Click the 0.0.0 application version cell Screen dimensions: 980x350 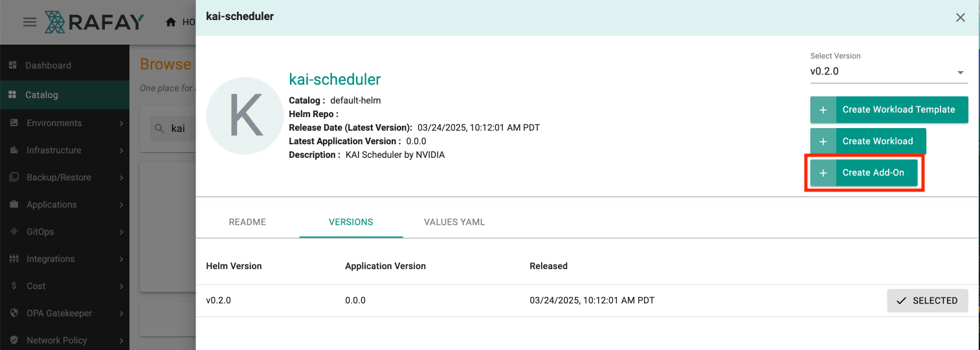pos(355,301)
